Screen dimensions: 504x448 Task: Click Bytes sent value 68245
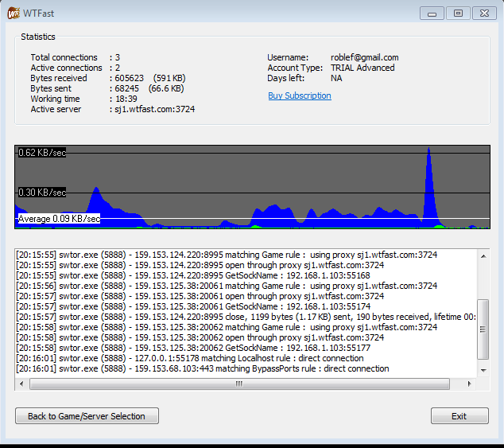pos(127,88)
